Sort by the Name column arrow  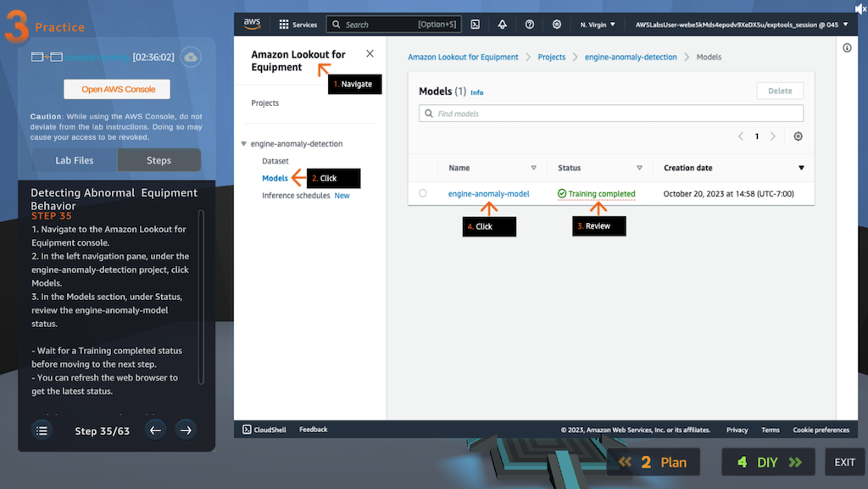tap(534, 168)
